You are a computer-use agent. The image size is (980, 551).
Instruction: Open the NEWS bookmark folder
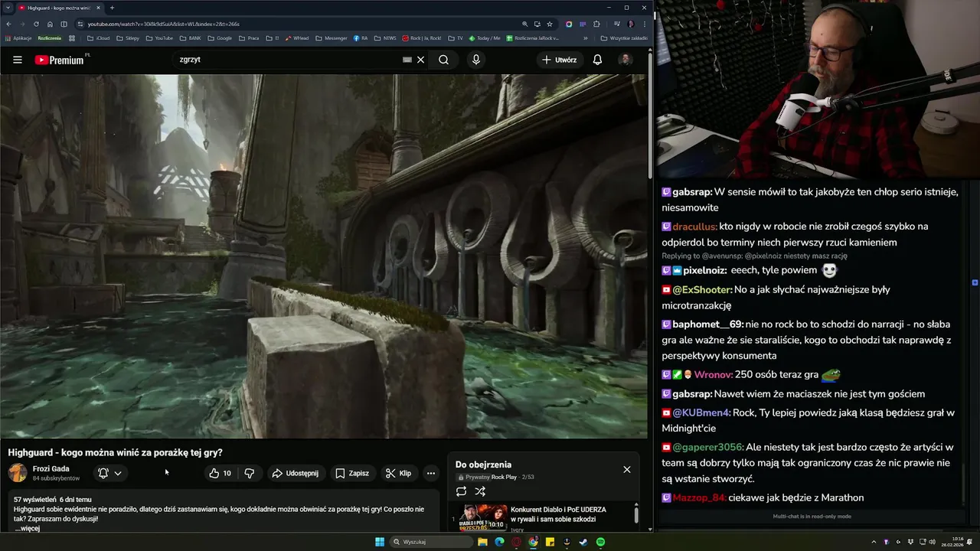pyautogui.click(x=385, y=37)
